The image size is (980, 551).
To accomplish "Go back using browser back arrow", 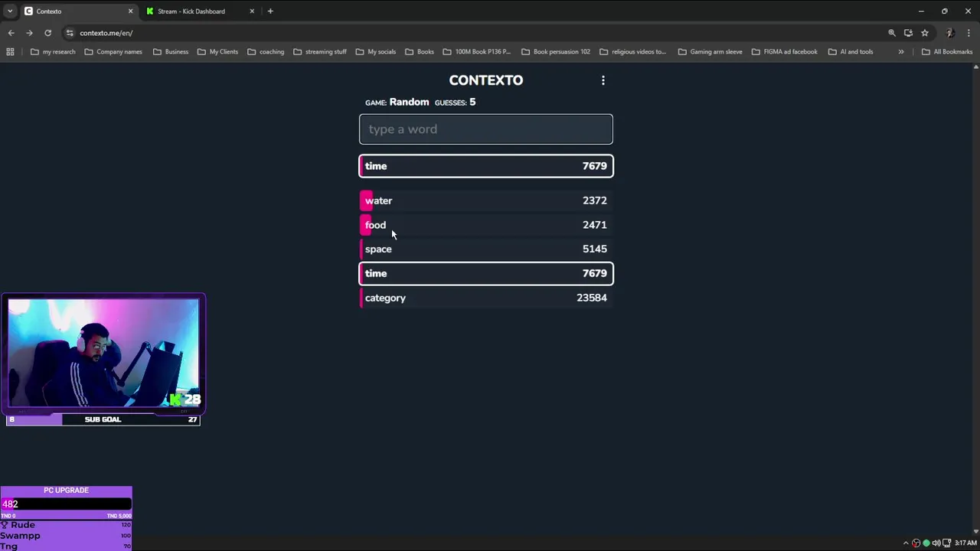I will coord(11,33).
